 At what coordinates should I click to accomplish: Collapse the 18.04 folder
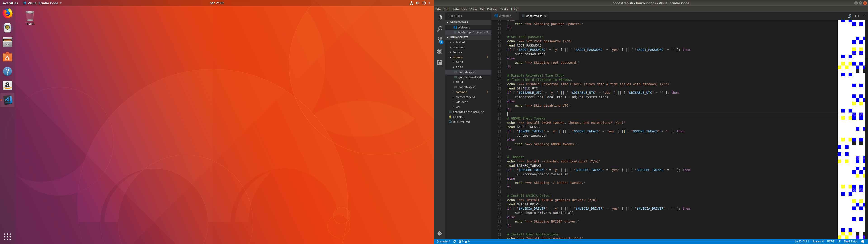pos(468,82)
